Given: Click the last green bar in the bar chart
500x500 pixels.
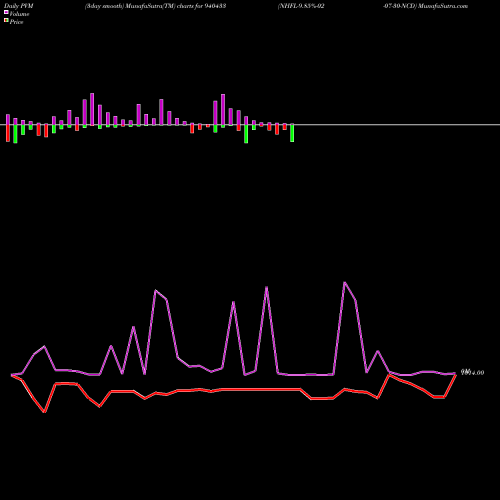Looking at the screenshot, I should pos(292,133).
